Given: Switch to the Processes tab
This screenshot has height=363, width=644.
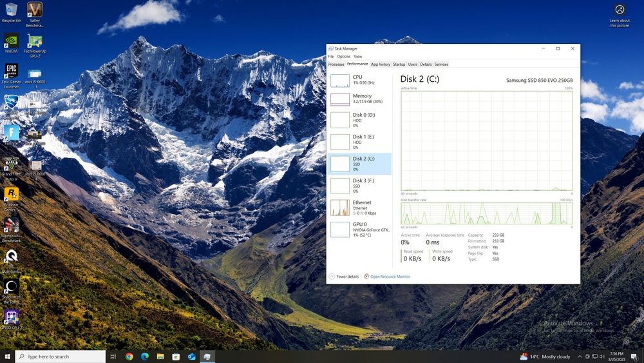Looking at the screenshot, I should pyautogui.click(x=336, y=64).
